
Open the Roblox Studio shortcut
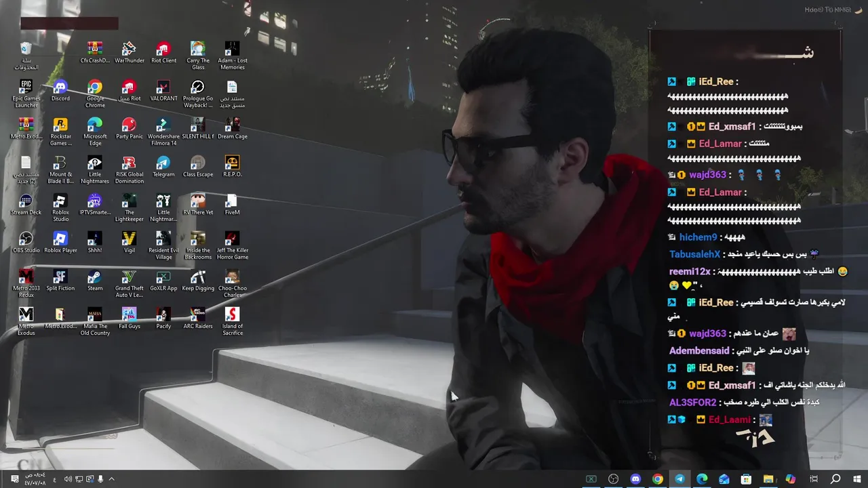(60, 207)
